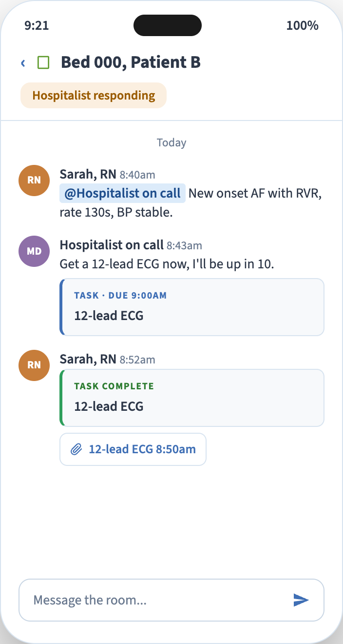Tap the Sarah, RN name at 8:52am
The width and height of the screenshot is (343, 644).
[x=88, y=359]
